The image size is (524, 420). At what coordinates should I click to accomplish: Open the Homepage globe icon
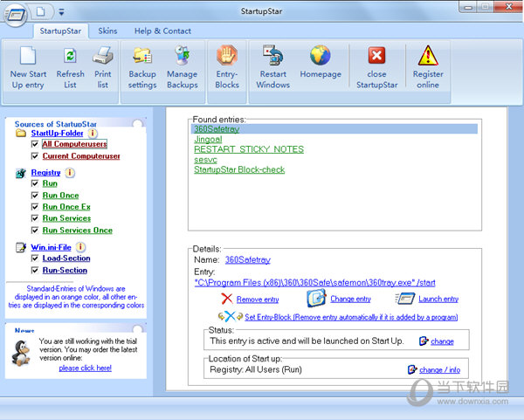pyautogui.click(x=321, y=56)
